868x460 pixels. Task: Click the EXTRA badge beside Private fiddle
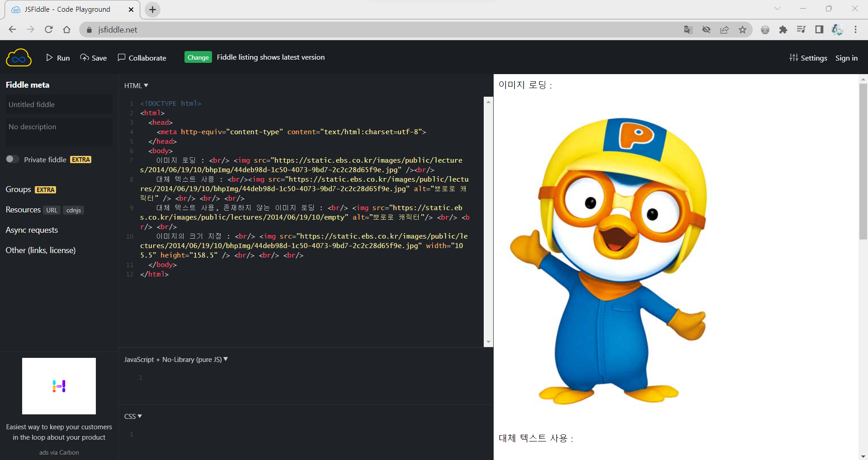81,160
